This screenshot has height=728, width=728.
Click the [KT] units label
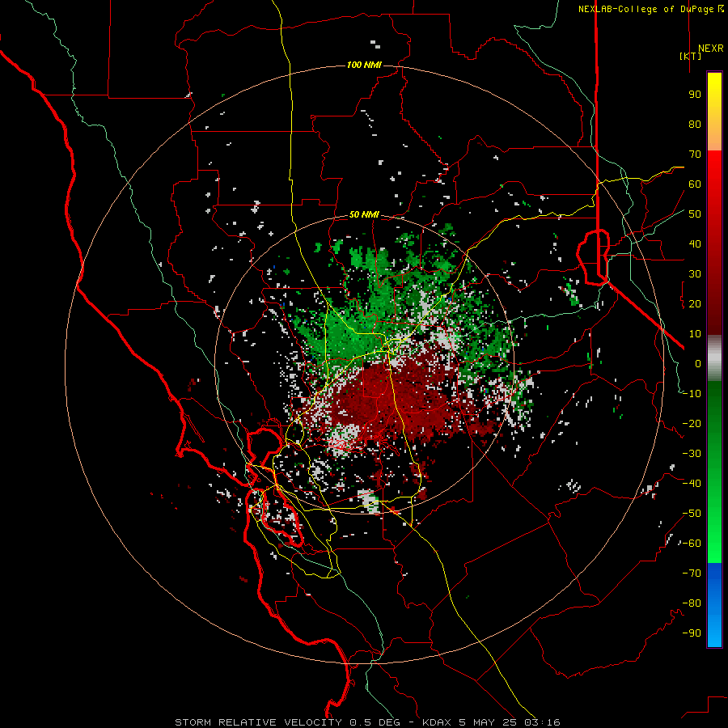pos(691,56)
